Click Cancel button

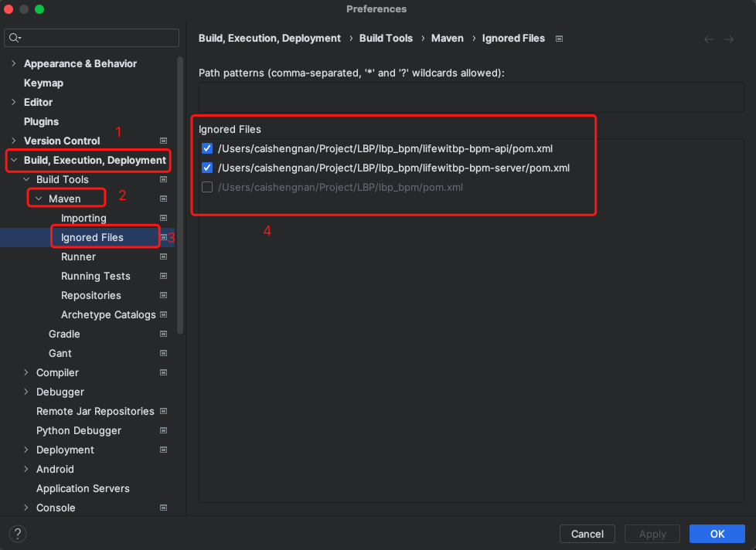(x=587, y=534)
